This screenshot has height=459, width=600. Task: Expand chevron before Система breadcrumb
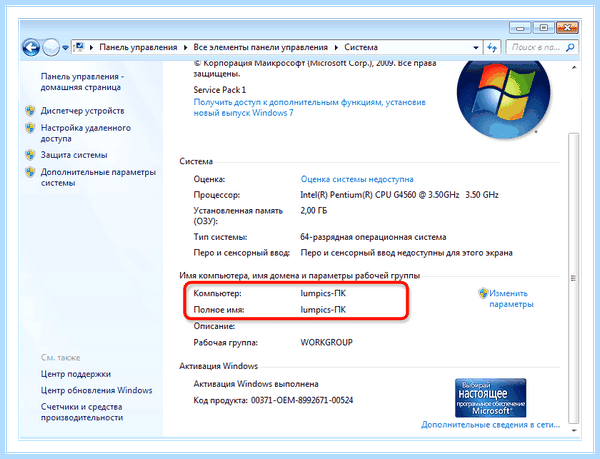pos(336,47)
